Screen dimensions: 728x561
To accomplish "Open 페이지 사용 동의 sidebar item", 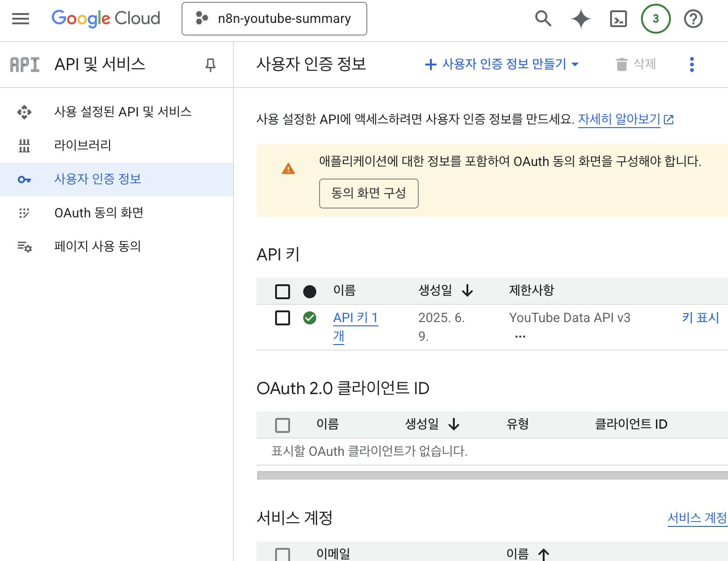I will [116, 246].
